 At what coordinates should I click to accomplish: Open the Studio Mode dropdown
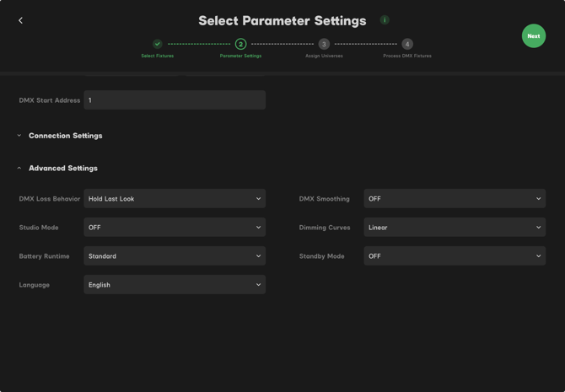coord(175,228)
